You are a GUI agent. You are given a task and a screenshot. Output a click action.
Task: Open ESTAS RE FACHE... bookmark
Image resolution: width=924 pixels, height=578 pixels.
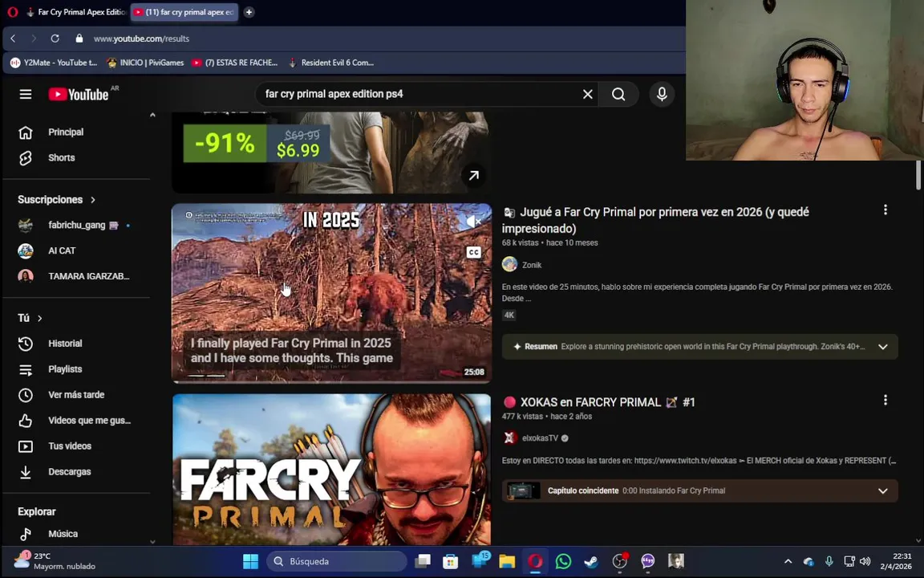pyautogui.click(x=234, y=63)
